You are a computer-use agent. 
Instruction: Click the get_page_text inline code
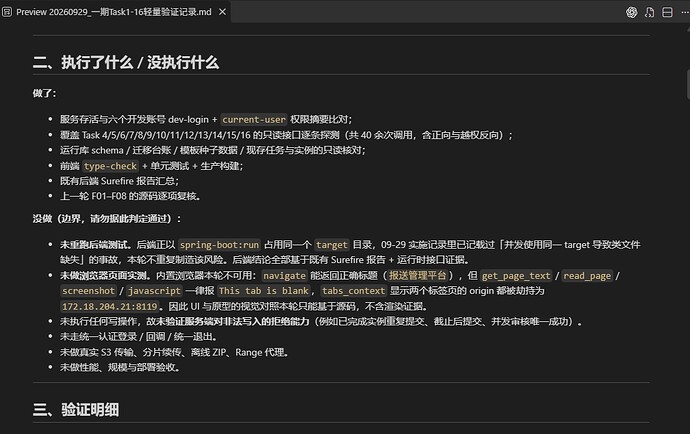pyautogui.click(x=516, y=276)
